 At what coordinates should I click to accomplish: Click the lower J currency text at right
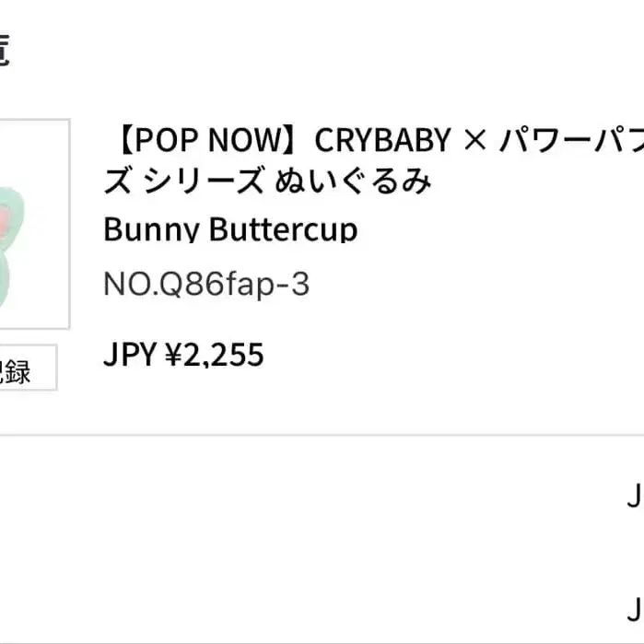pyautogui.click(x=634, y=609)
